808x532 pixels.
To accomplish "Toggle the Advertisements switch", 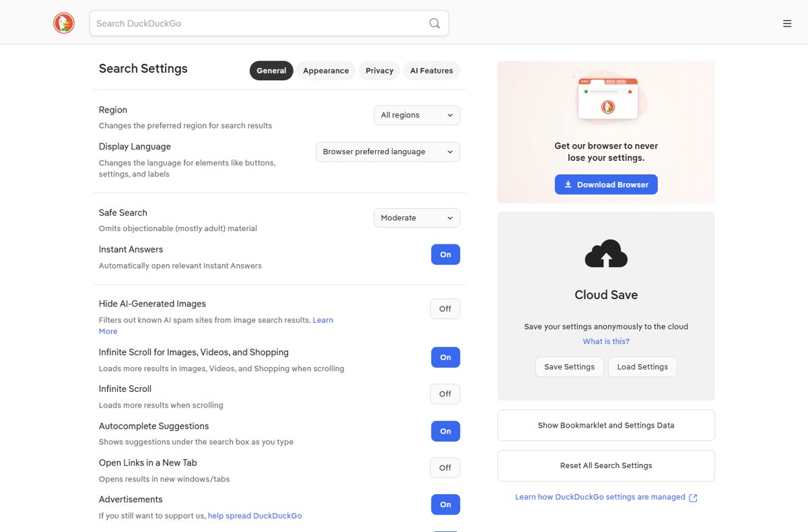I will 445,504.
